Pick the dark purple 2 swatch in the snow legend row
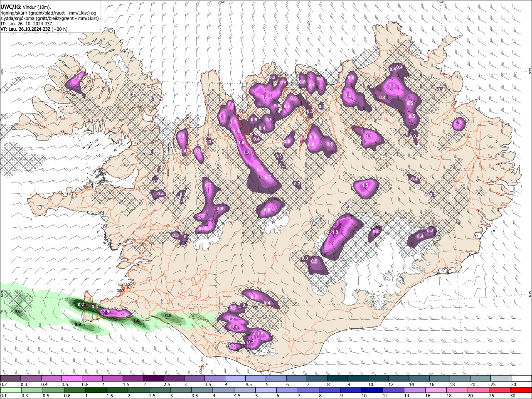Image resolution: width=532 pixels, height=399 pixels. coord(153,379)
